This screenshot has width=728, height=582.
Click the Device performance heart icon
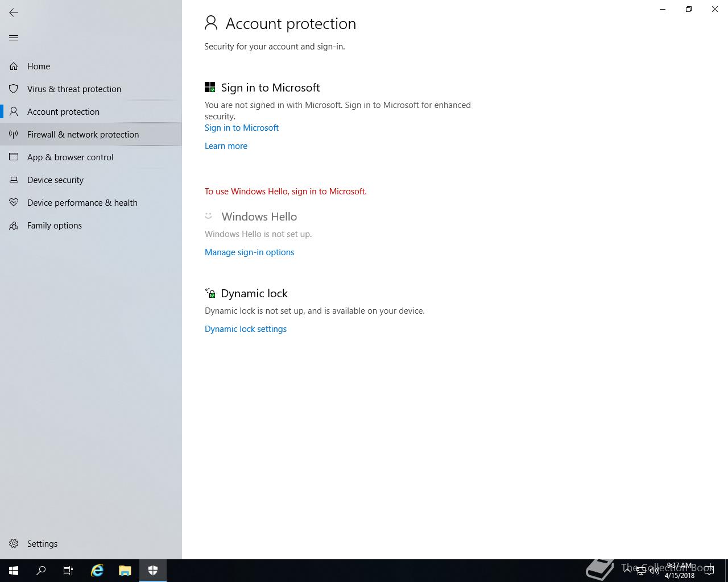tap(14, 203)
